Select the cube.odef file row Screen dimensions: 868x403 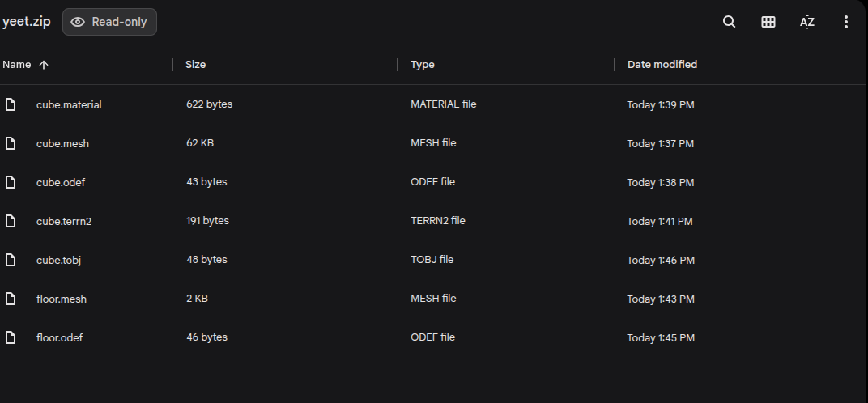pyautogui.click(x=61, y=182)
